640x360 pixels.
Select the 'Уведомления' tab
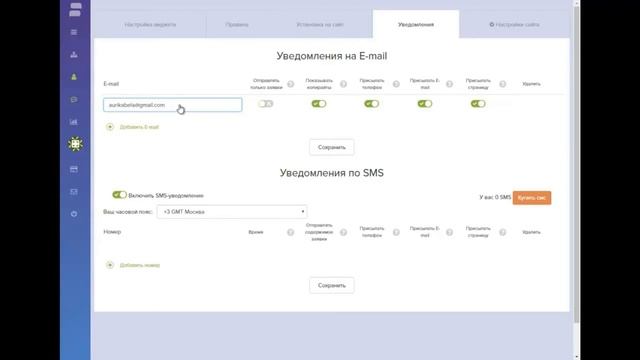point(416,24)
